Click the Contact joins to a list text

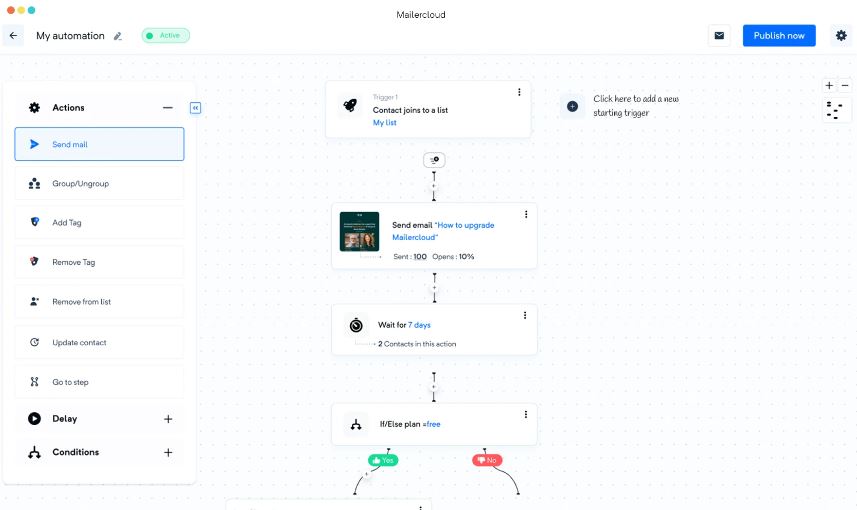point(410,110)
